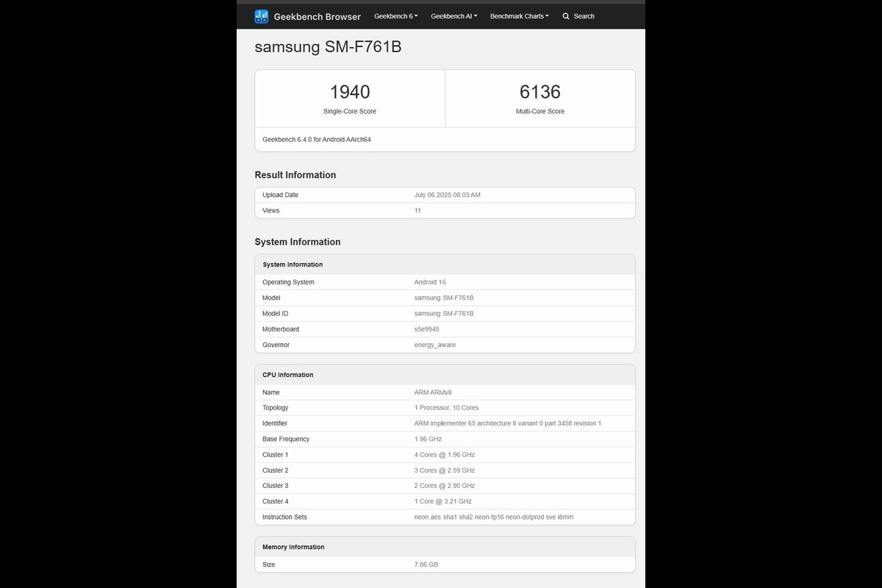Click the Model ID row label
Image resolution: width=882 pixels, height=588 pixels.
[x=276, y=314]
